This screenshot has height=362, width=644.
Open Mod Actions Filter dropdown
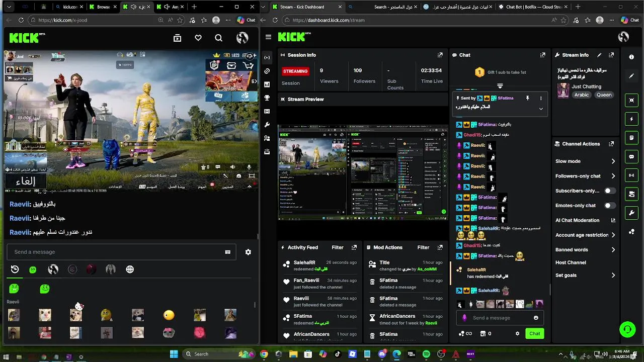[x=423, y=247]
